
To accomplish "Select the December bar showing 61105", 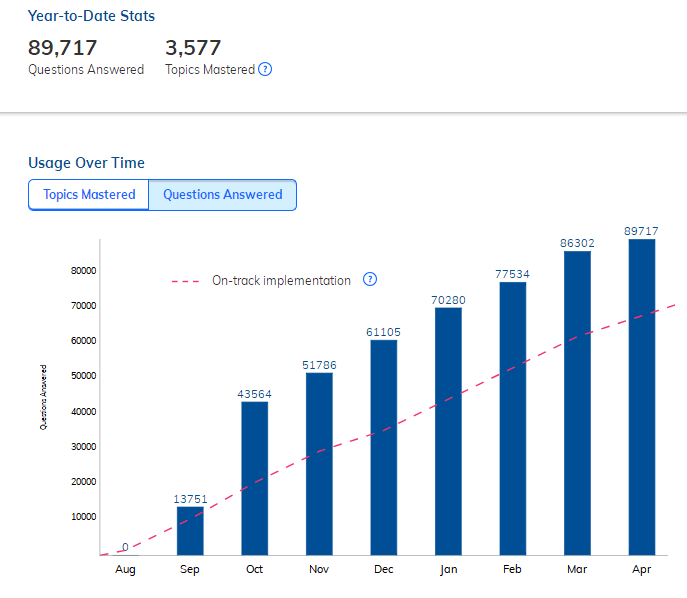I will click(x=383, y=447).
